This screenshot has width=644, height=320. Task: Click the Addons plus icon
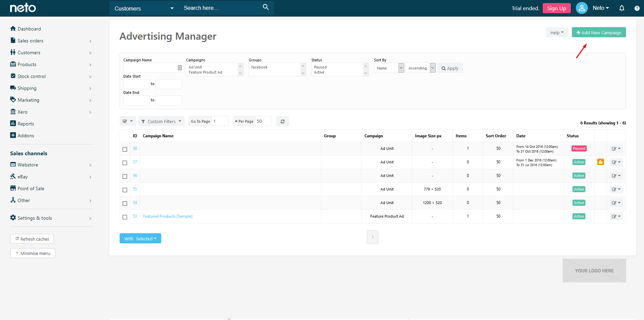pyautogui.click(x=13, y=135)
